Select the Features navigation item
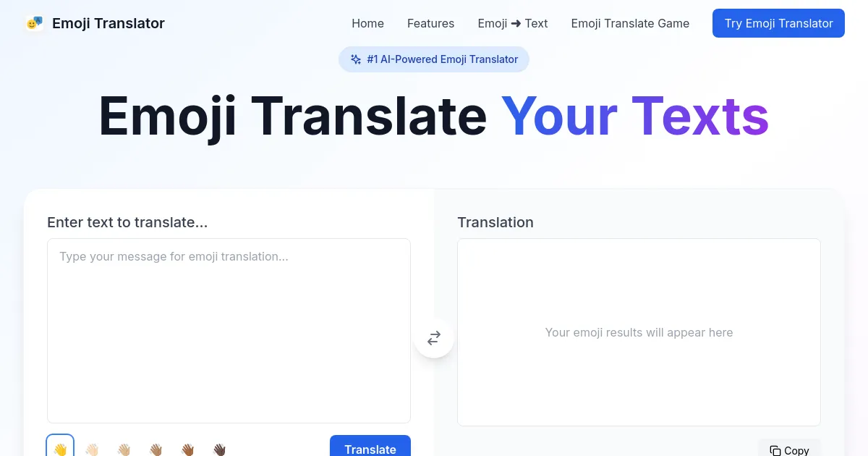Screen dimensions: 868x456 (x=430, y=23)
